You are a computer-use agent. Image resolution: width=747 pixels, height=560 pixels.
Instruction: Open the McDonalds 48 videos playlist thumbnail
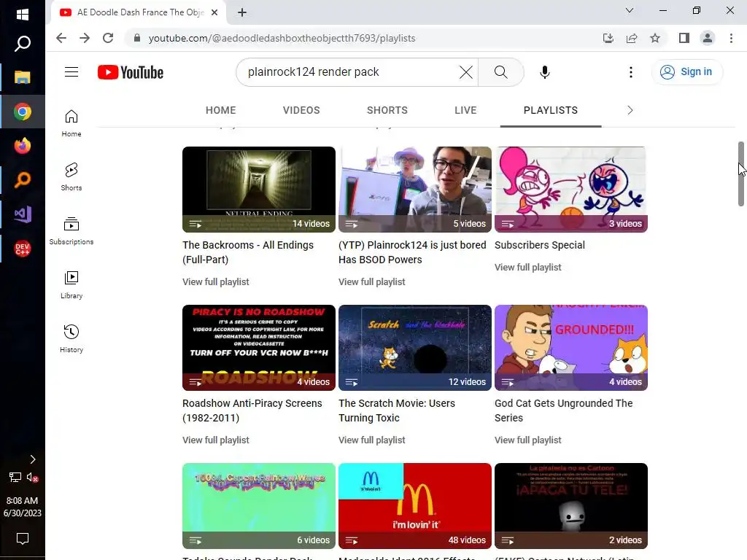[x=415, y=506]
